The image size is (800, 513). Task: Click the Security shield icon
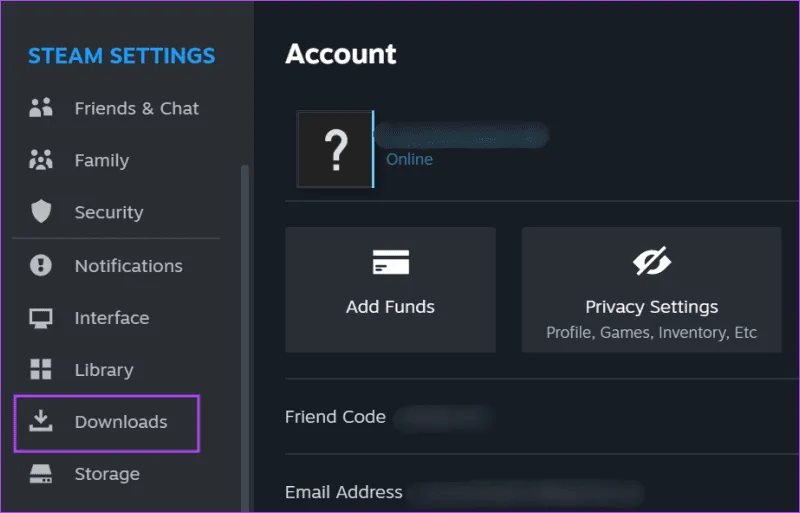pyautogui.click(x=41, y=212)
